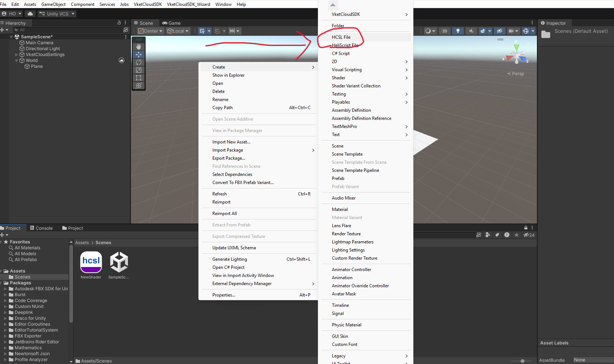Click the Search by Label tag icon

tap(497, 235)
